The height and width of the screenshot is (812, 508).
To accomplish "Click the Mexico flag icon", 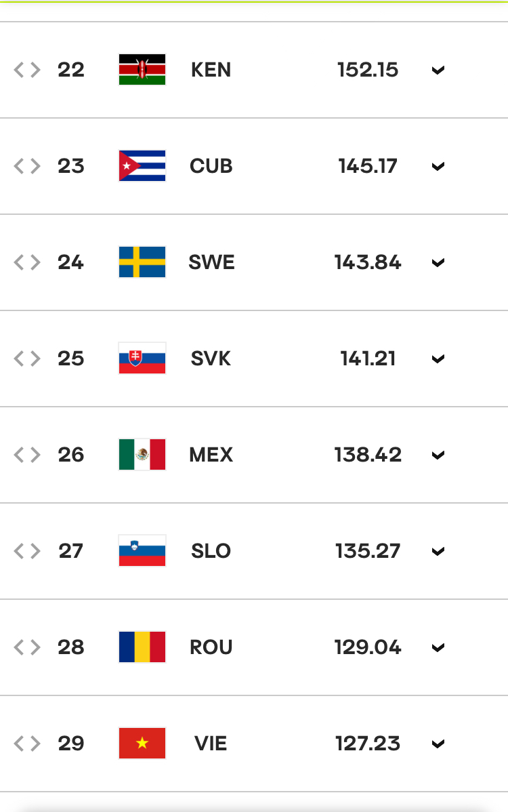I will click(x=142, y=455).
